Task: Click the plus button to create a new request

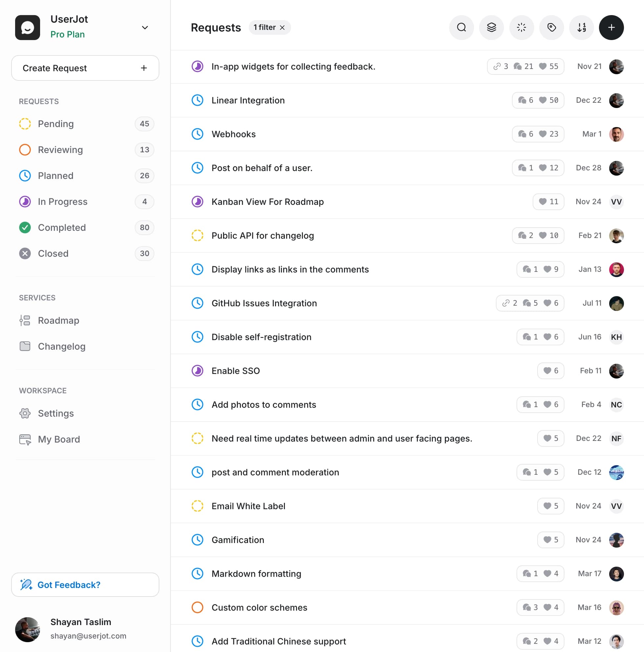Action: click(611, 27)
